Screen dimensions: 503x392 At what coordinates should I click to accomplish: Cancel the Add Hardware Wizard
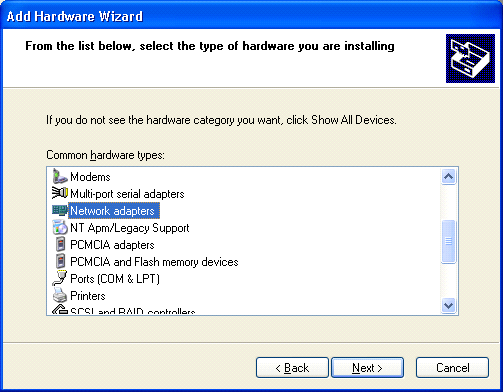pyautogui.click(x=452, y=368)
